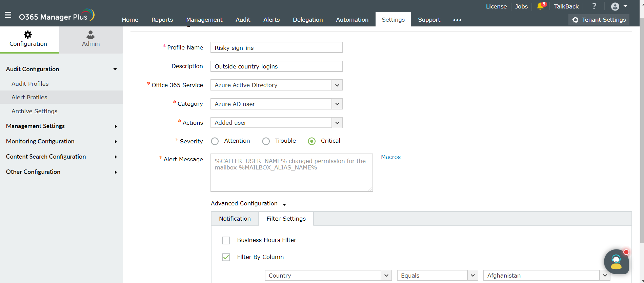Open more navigation tabs ellipsis
644x283 pixels.
457,20
